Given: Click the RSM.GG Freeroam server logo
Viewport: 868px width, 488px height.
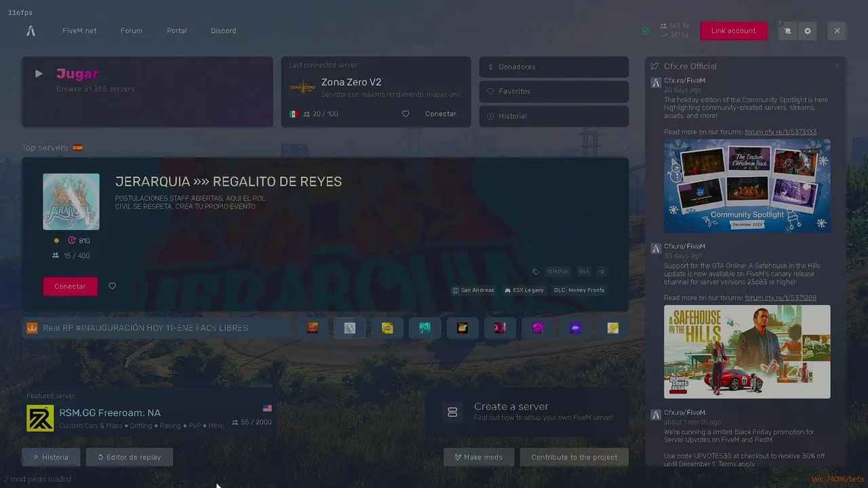Looking at the screenshot, I should tap(40, 418).
